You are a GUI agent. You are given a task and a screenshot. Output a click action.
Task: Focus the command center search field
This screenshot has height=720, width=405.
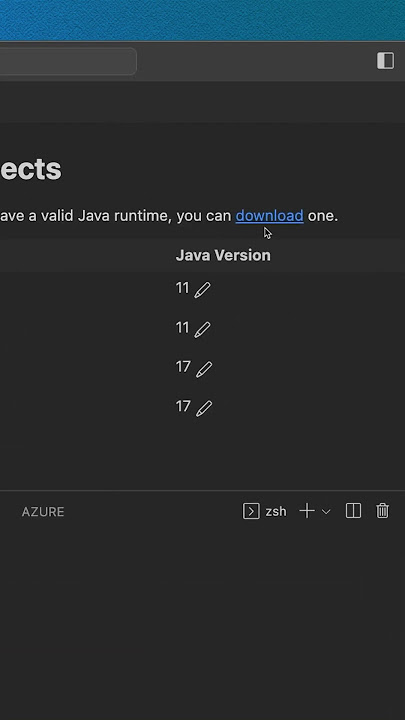[68, 61]
